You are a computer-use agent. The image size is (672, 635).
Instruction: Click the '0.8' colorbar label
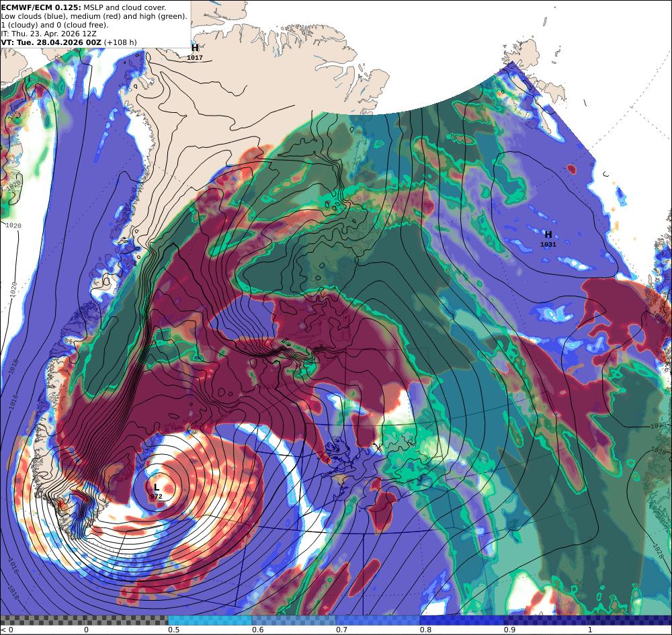(x=425, y=630)
